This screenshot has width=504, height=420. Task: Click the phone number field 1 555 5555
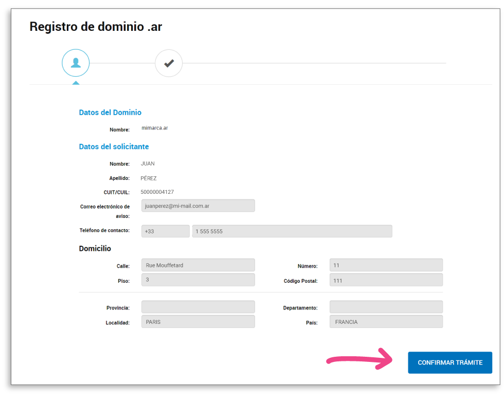pyautogui.click(x=292, y=231)
